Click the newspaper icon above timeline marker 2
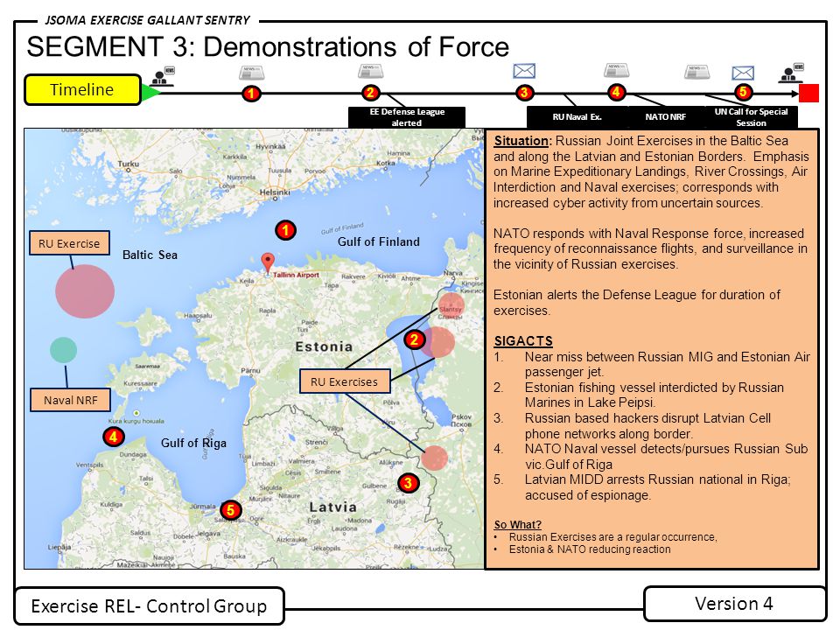 coord(371,71)
